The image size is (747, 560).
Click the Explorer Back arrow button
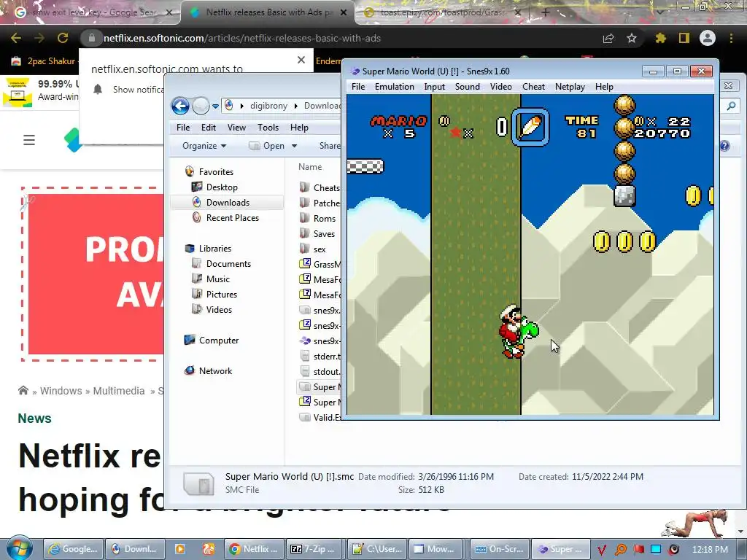181,106
